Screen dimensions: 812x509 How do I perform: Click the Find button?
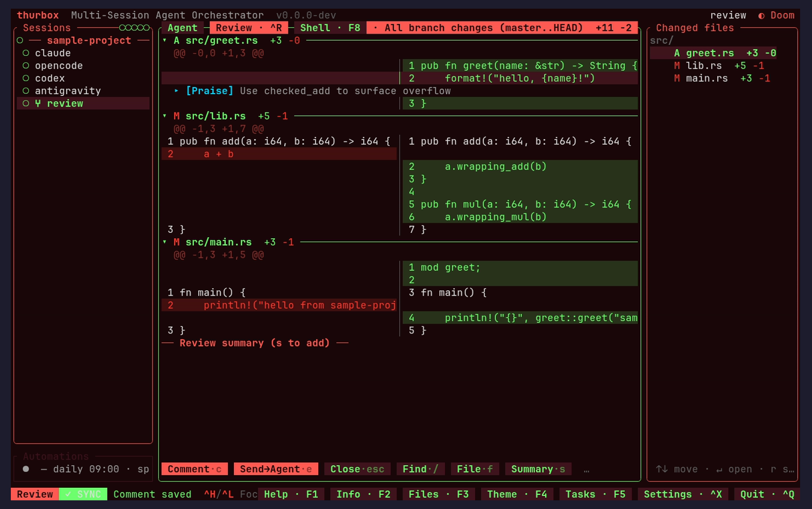pyautogui.click(x=421, y=469)
